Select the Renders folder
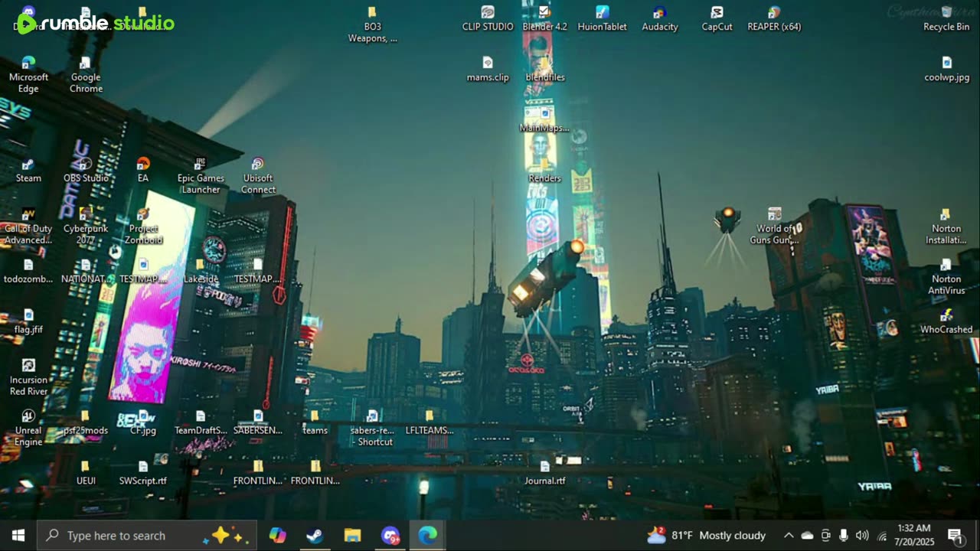Screen dimensions: 980x551 tap(545, 170)
